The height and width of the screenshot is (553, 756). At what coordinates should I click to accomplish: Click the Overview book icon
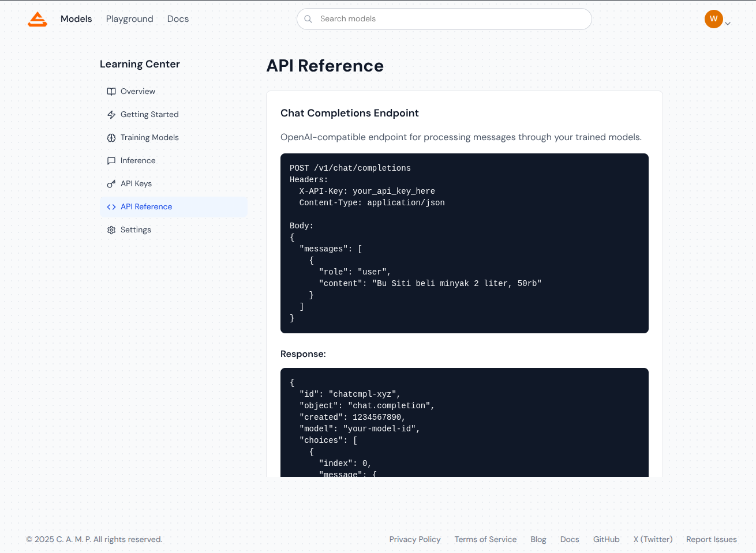[x=111, y=91]
